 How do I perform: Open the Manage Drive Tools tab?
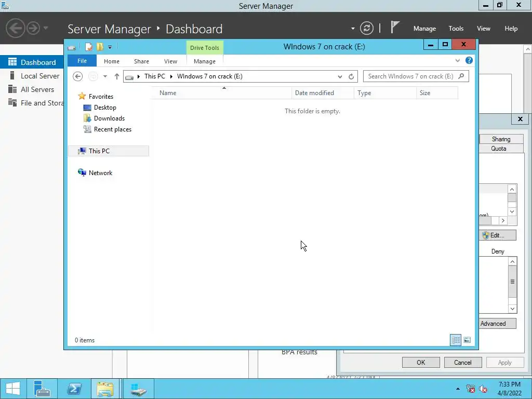click(205, 61)
